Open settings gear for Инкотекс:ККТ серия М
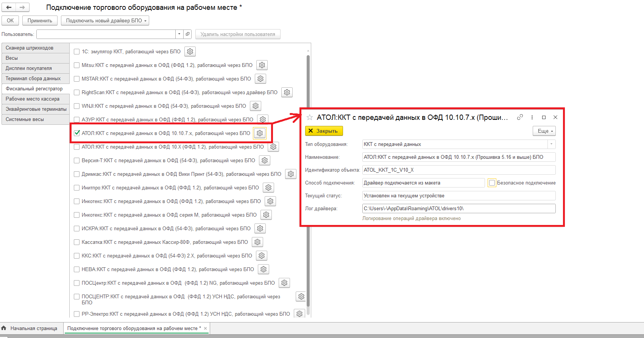Image resolution: width=644 pixels, height=338 pixels. point(266,215)
